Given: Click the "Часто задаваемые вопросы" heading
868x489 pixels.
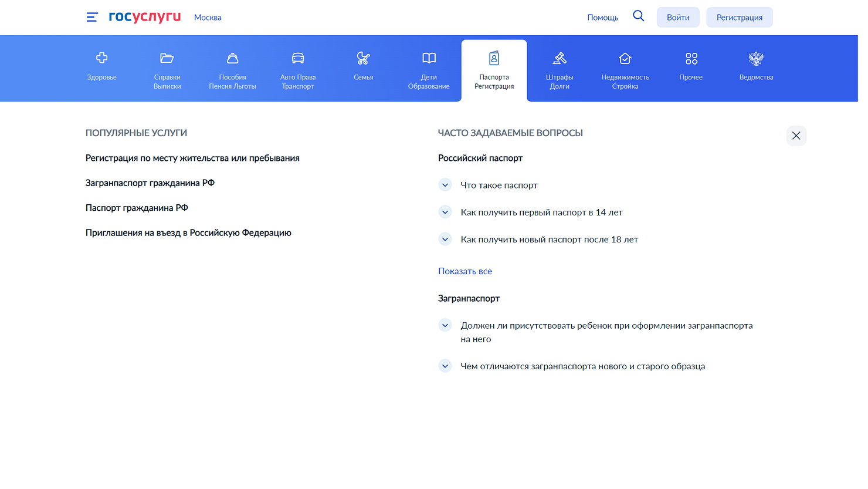Looking at the screenshot, I should [x=510, y=133].
